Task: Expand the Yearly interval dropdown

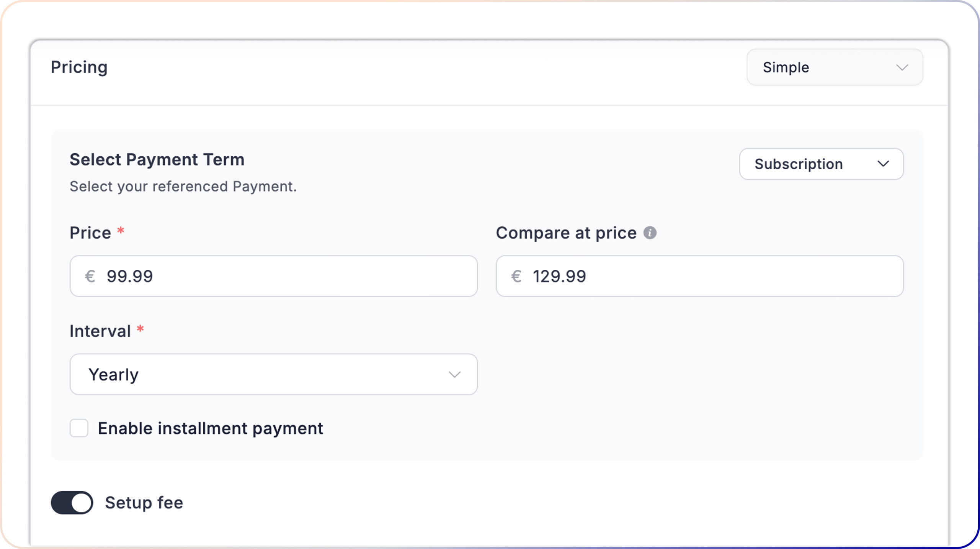Action: 274,374
